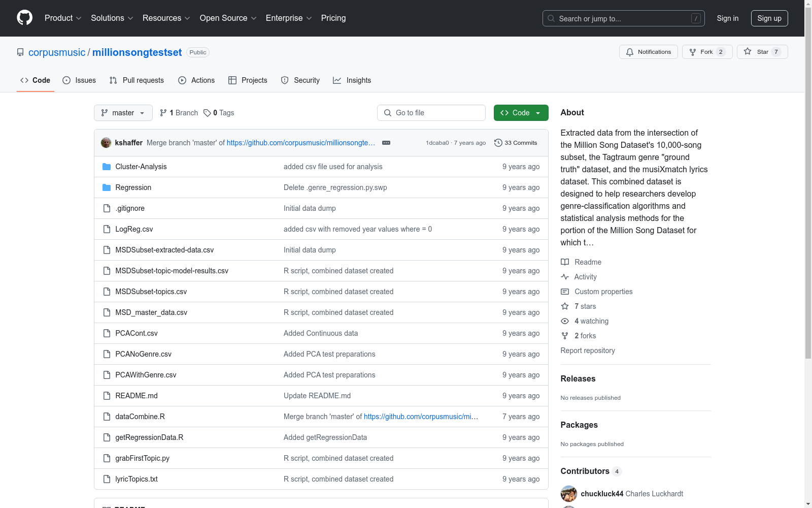Click the watching eye icon
The image size is (812, 508).
coord(565,321)
